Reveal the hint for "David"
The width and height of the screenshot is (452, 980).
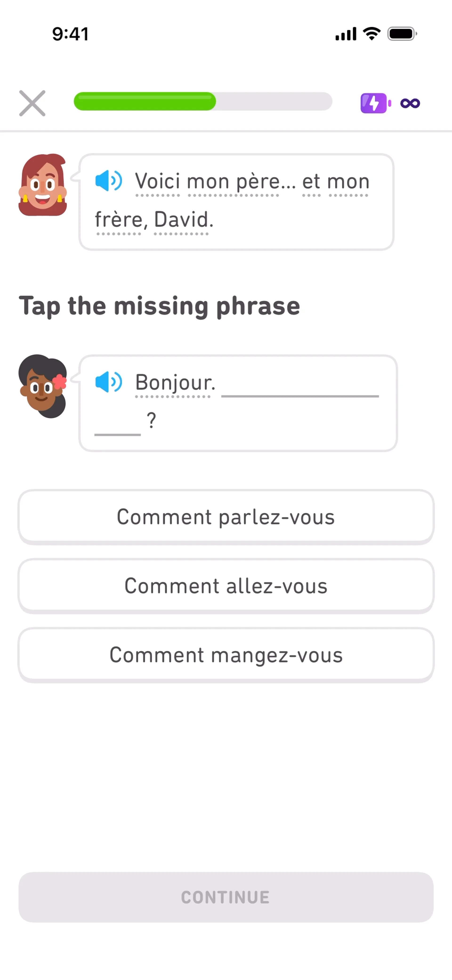coord(182,220)
